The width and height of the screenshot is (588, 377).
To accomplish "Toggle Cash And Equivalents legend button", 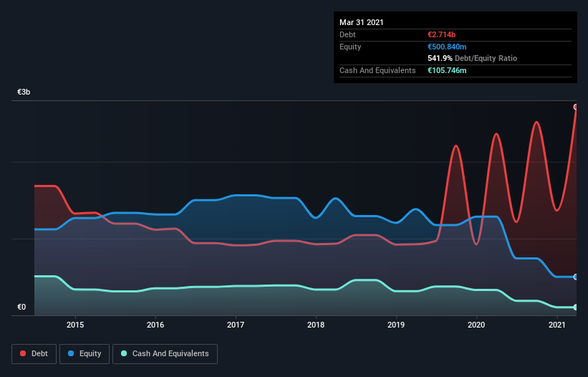I will coord(165,354).
